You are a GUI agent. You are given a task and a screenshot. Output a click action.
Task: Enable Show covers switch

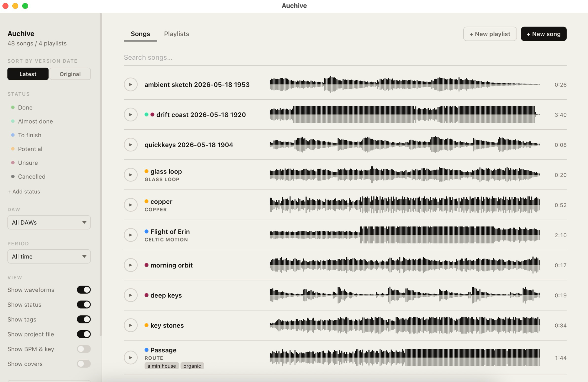point(84,364)
